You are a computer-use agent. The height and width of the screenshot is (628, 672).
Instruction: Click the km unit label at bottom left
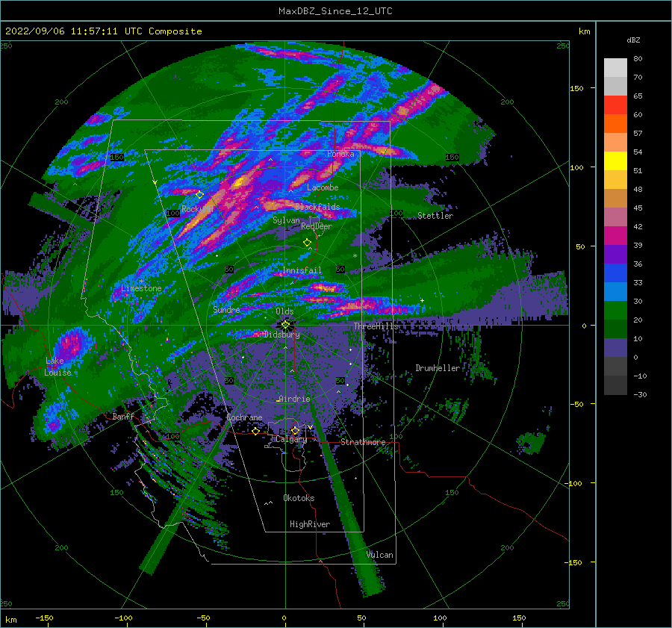11,620
